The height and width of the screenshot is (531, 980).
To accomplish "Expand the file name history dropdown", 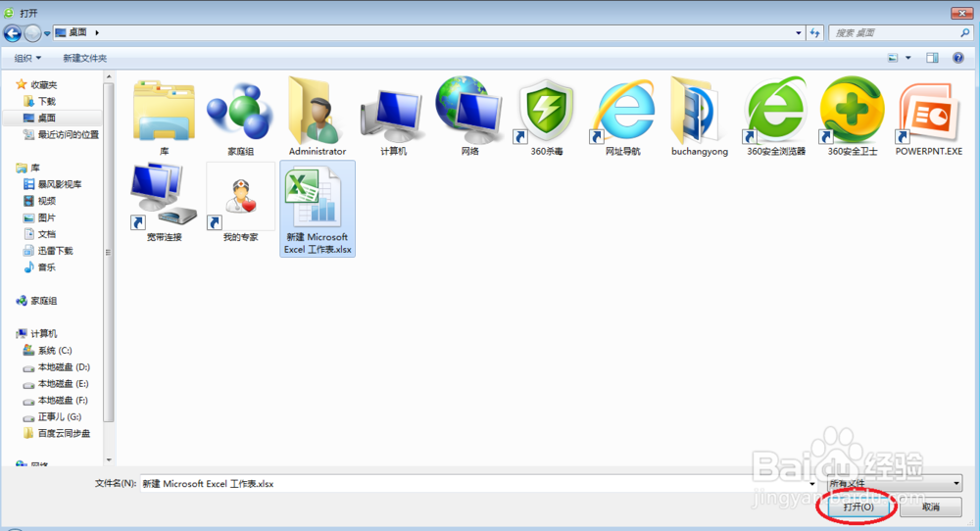I will 812,484.
